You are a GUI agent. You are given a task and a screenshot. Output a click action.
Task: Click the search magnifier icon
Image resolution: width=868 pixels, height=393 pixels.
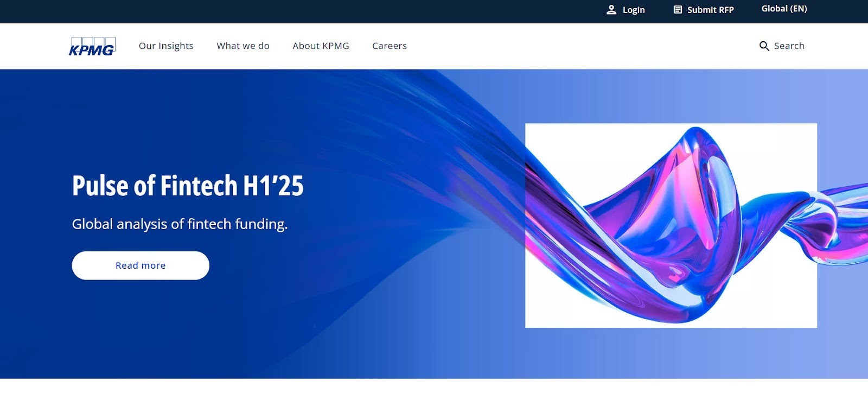pyautogui.click(x=764, y=46)
